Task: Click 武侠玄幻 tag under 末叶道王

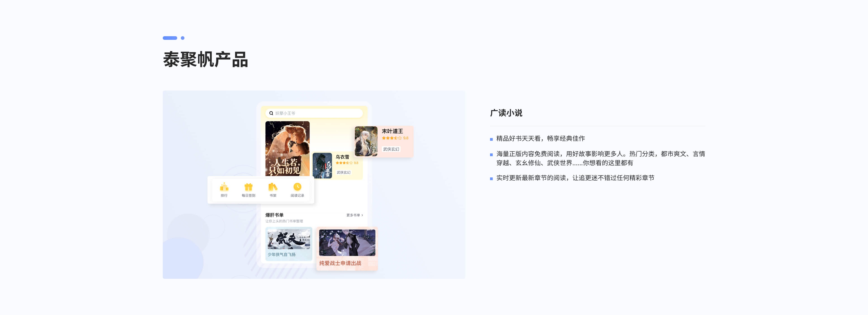Action: coord(391,149)
